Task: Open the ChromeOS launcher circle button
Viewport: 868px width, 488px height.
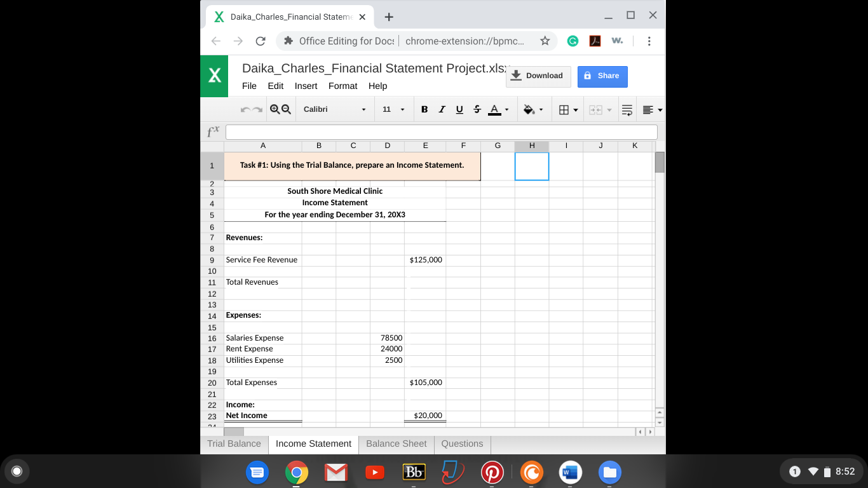Action: tap(17, 471)
